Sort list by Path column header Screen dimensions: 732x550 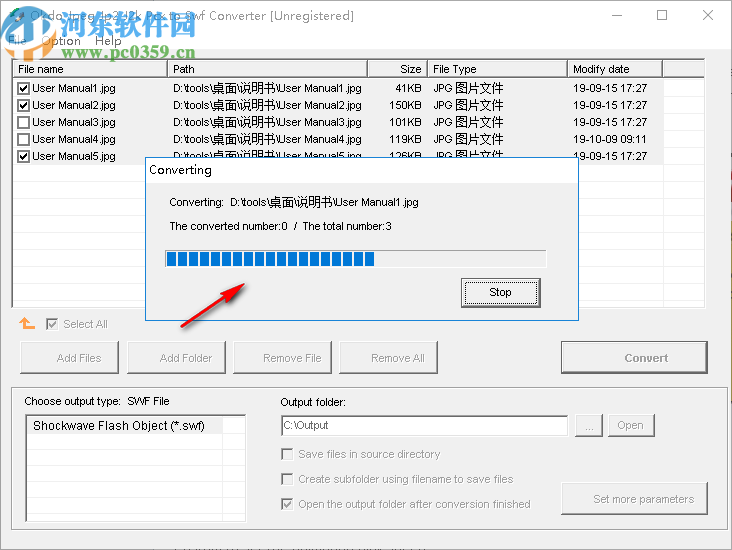[267, 69]
